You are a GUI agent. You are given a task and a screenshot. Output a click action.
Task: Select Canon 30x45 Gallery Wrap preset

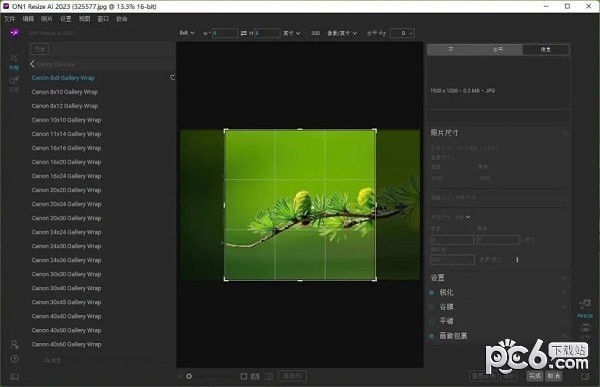67,302
